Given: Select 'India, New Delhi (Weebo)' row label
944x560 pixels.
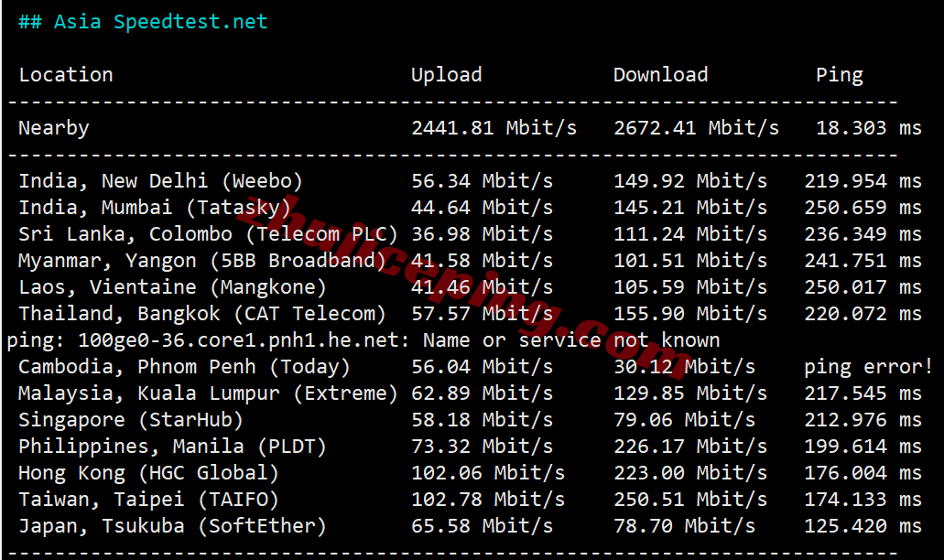Looking at the screenshot, I should 160,180.
